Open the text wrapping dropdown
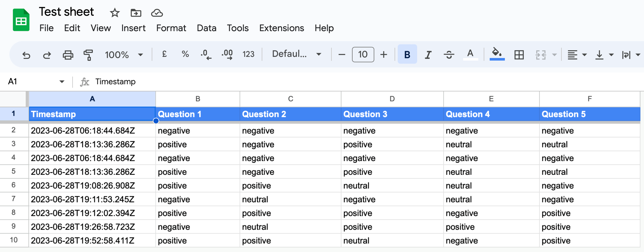 pos(631,55)
